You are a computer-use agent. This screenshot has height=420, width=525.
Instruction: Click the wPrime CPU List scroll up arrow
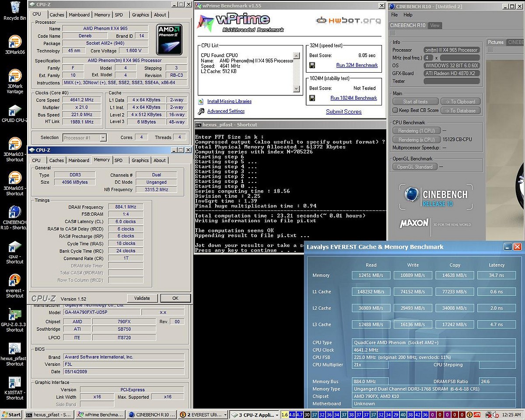296,56
